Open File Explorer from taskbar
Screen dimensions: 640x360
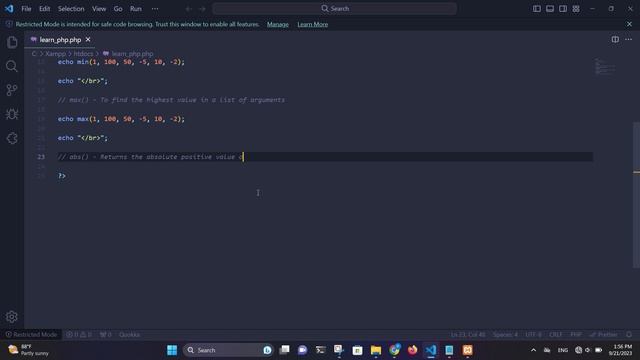[376, 350]
